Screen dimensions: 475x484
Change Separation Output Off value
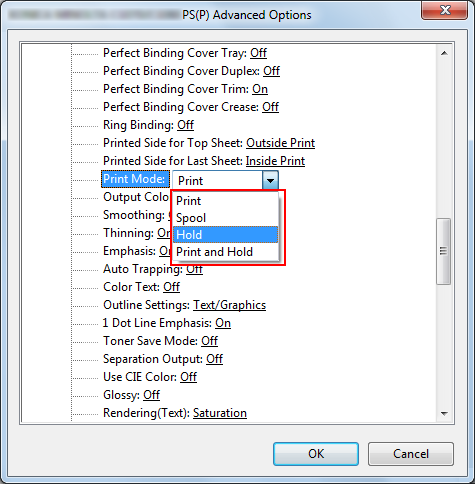coord(215,359)
